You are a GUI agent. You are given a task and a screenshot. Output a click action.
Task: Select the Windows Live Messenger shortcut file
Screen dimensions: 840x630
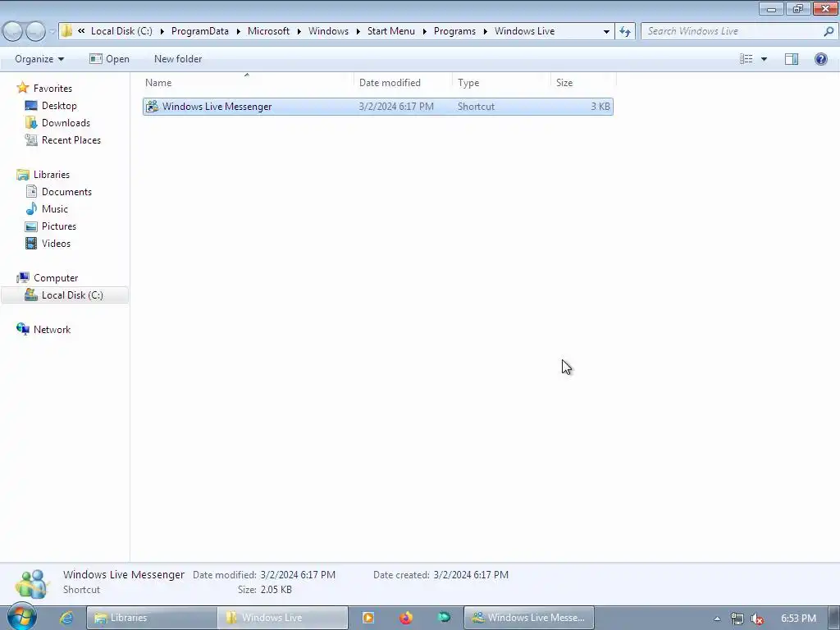pyautogui.click(x=377, y=107)
